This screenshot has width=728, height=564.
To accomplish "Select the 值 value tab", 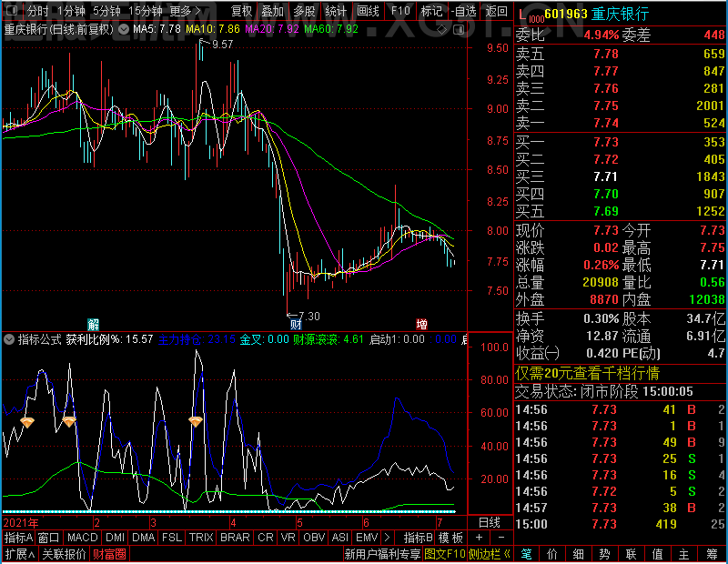I will 657,554.
